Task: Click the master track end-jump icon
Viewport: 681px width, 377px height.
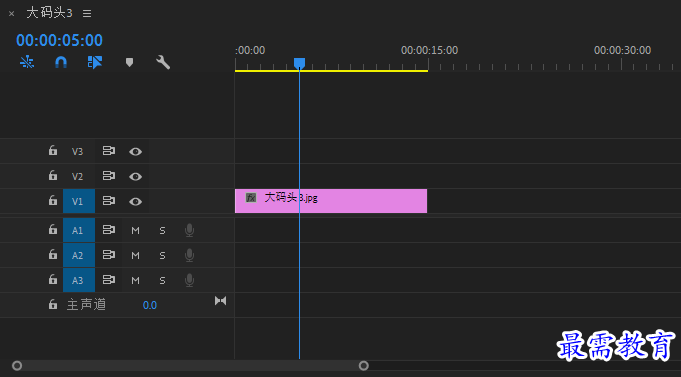Action: (221, 301)
